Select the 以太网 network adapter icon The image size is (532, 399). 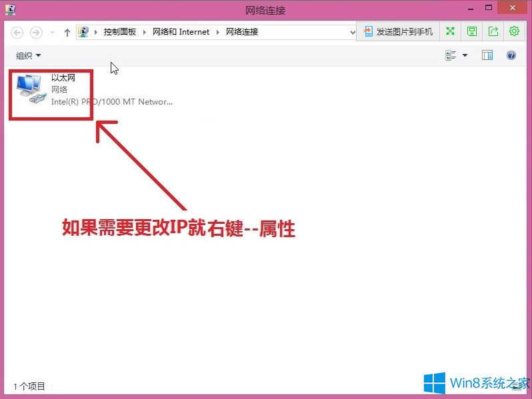pyautogui.click(x=31, y=89)
